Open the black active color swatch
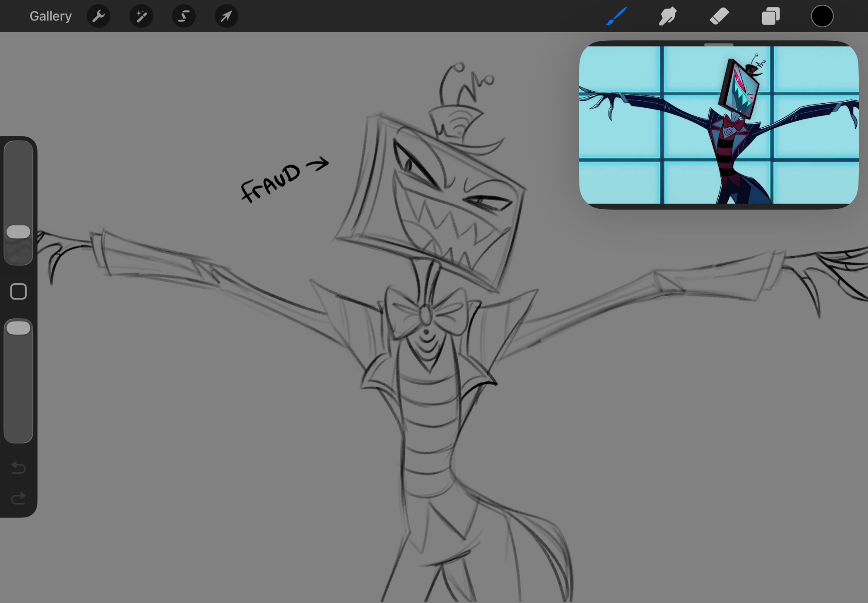This screenshot has width=868, height=603. [822, 16]
